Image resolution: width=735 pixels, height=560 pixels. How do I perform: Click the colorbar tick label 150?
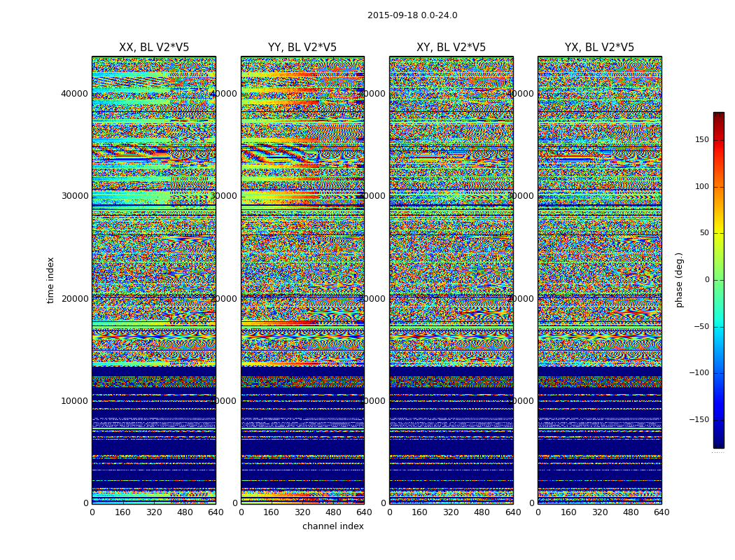tap(701, 140)
